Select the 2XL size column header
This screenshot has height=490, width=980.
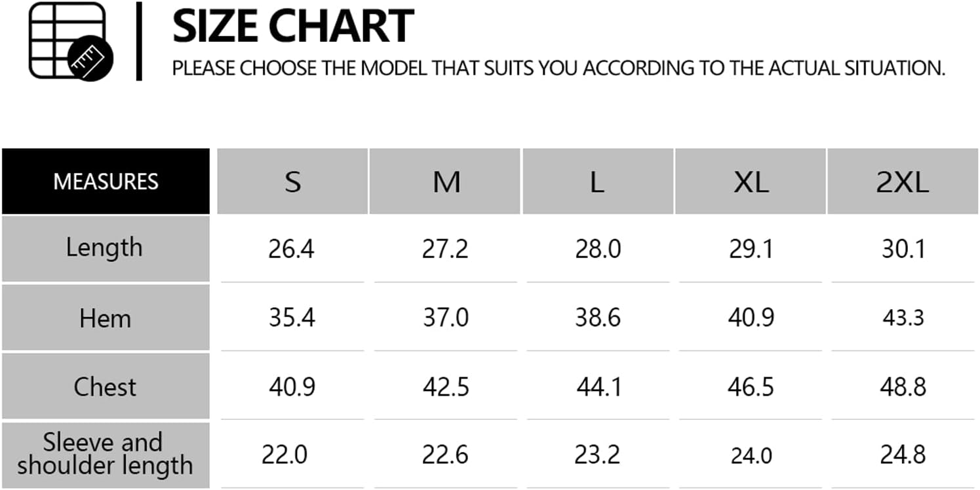(x=903, y=181)
